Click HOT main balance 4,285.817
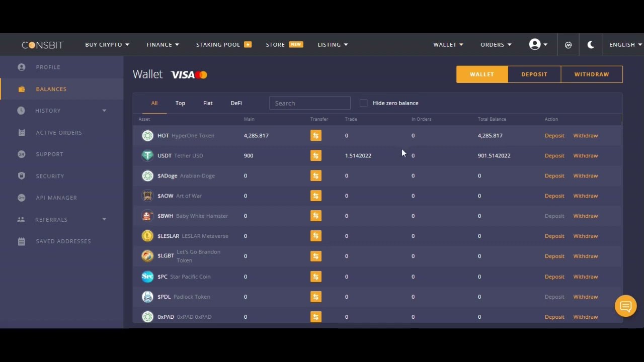The width and height of the screenshot is (644, 362). pyautogui.click(x=256, y=136)
